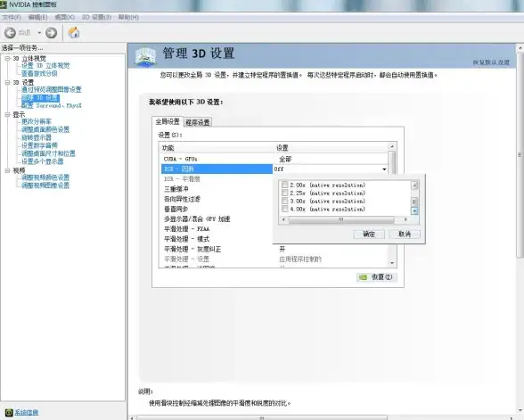524x420 pixels.
Task: Switch to the 程序设置 tab
Action: (198, 122)
